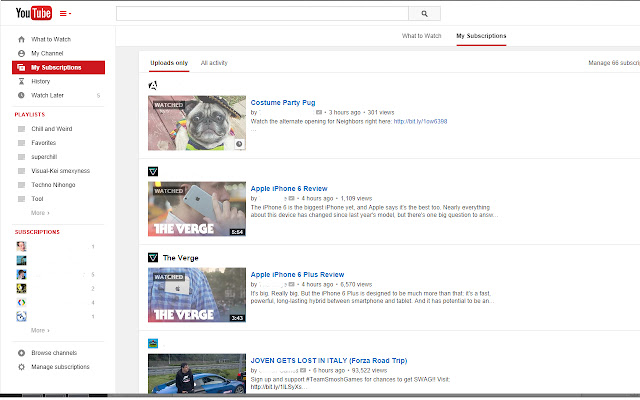Open JOVEN GETS LOST IN ITALY thumbnail
Screen dimensions: 640x400
click(197, 373)
